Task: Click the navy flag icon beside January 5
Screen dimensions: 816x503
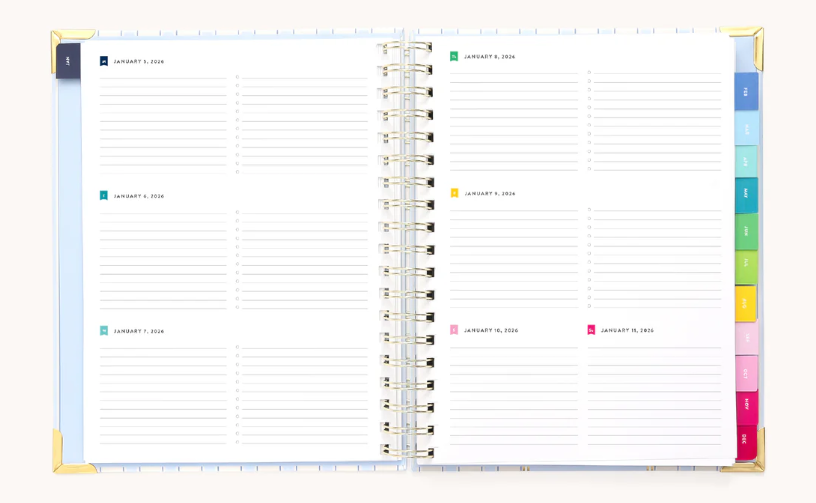Action: coord(104,61)
